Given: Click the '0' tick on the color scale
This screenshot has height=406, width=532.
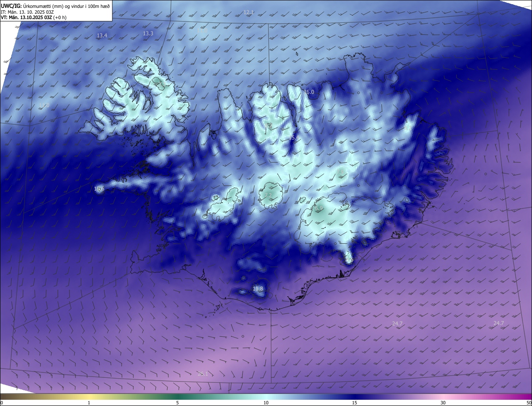Looking at the screenshot, I should (2, 403).
